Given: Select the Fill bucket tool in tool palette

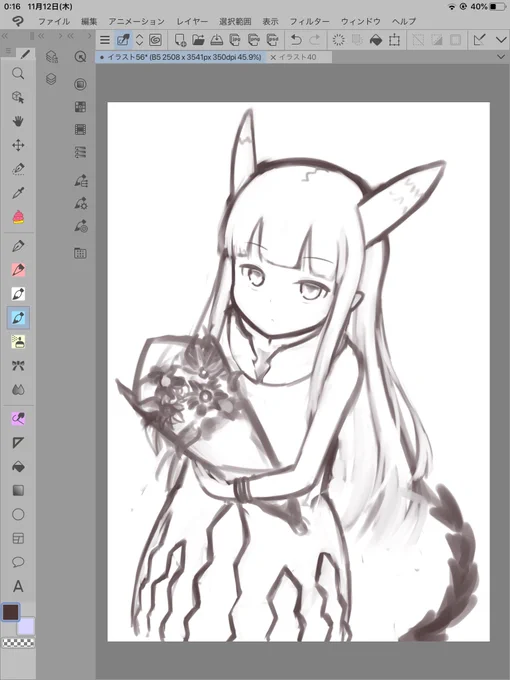Looking at the screenshot, I should (x=18, y=467).
